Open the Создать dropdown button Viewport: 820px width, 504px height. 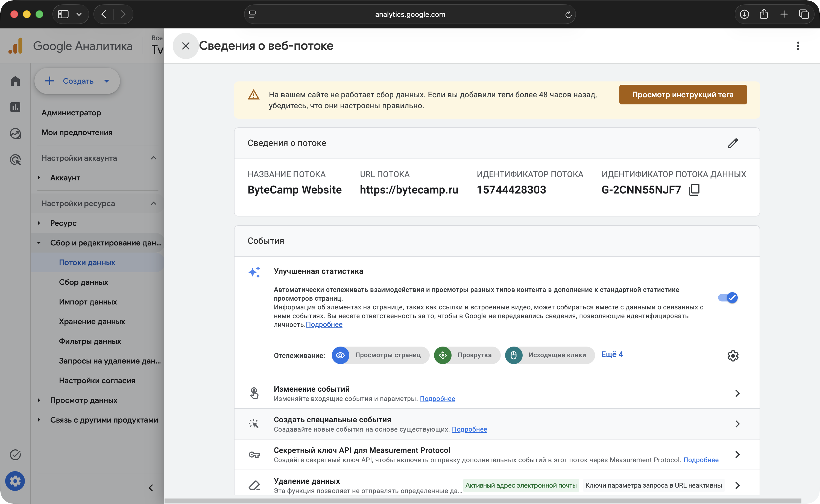tap(77, 81)
